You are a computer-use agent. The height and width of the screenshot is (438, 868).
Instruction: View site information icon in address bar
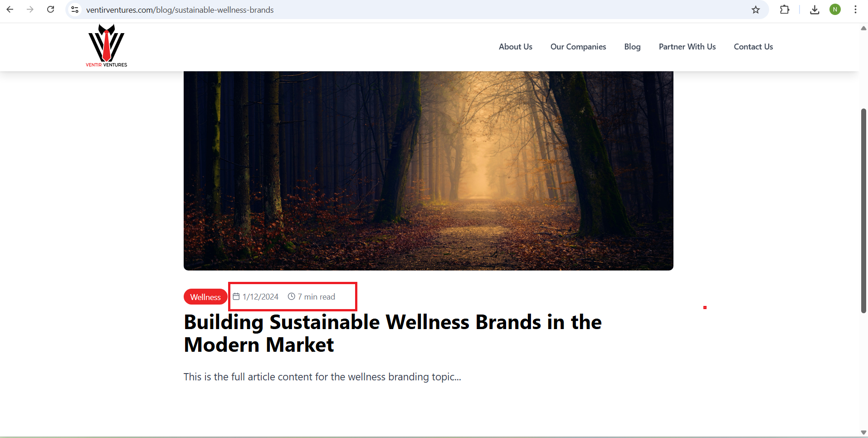tap(75, 10)
